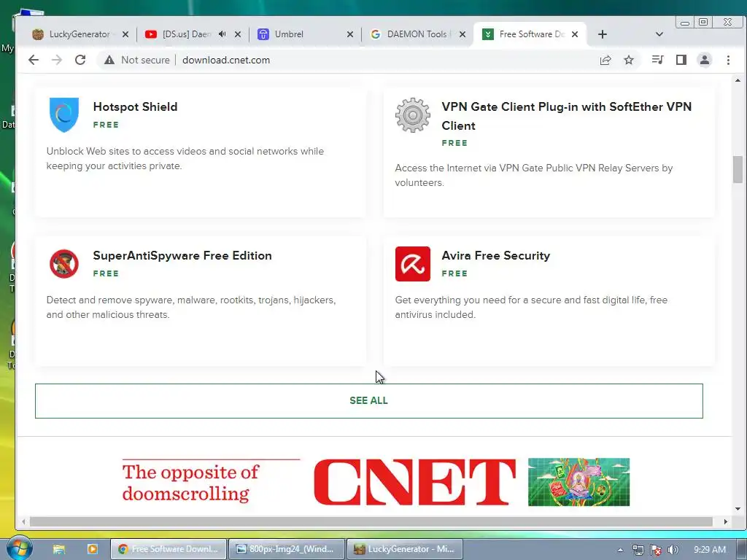The image size is (747, 560).
Task: Click the Not secure warning icon
Action: coord(109,60)
